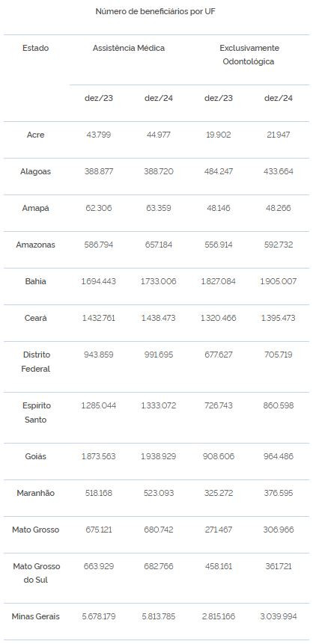
Task: Click Mato Grosso dental value 306.966
Action: 279,530
